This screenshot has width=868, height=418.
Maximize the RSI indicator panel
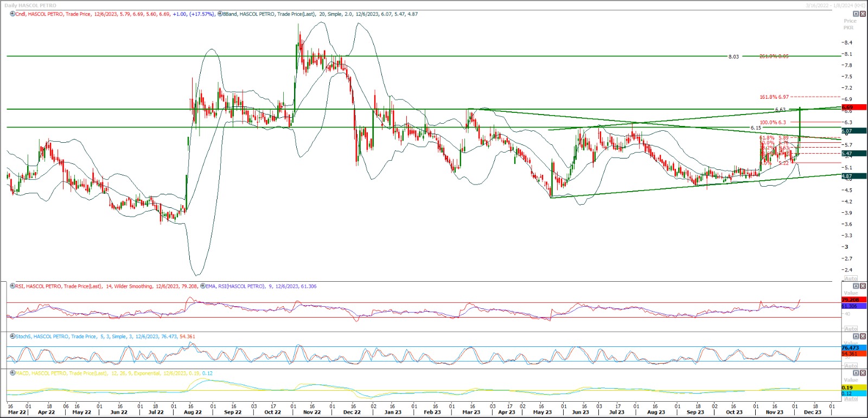click(856, 286)
